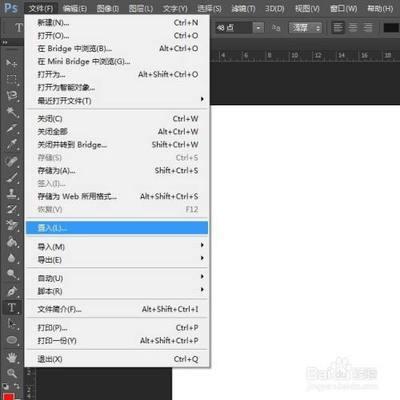
Task: Choose 在 Mini Bridge 中浏览(G)...
Action: (117, 62)
